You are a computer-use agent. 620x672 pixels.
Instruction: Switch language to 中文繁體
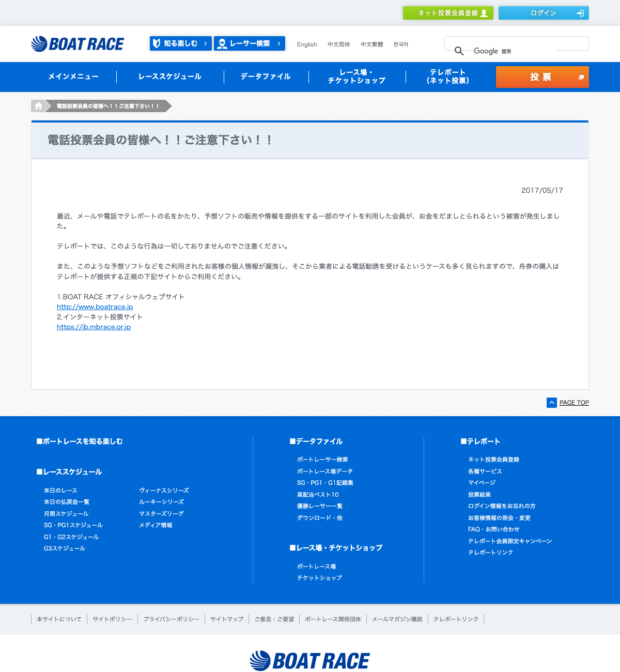coord(372,44)
